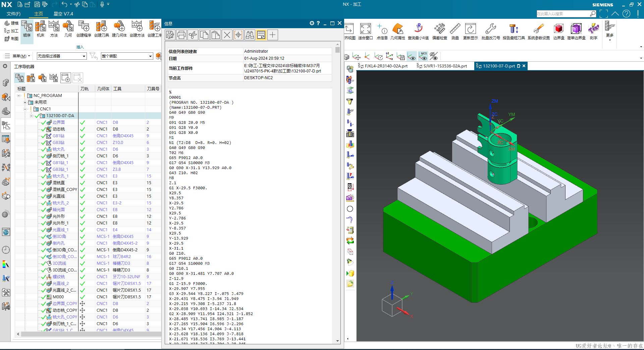Toggle geometry view in navigator toolbar
Screen dimensions: 644x350
[x=42, y=78]
